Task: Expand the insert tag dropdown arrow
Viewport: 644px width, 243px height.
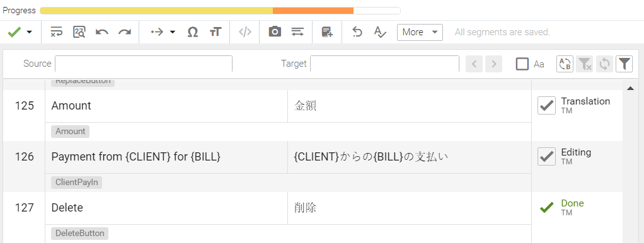Action: click(x=173, y=32)
